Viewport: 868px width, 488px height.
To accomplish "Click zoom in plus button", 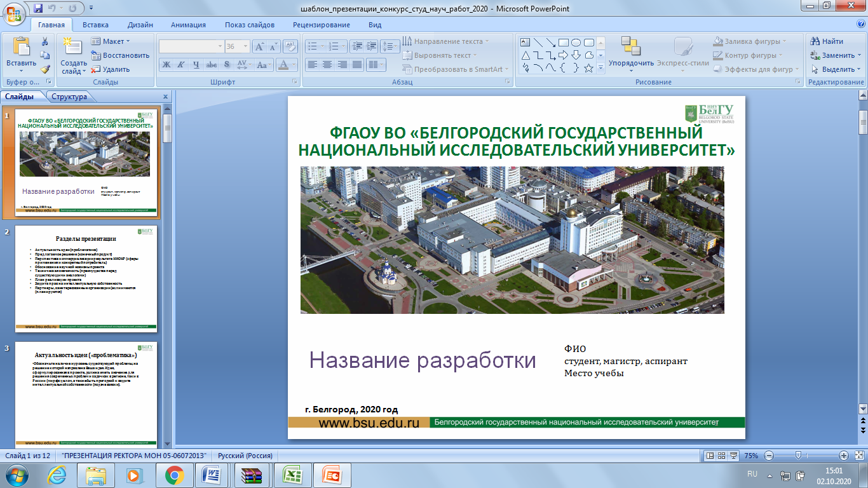I will [x=844, y=456].
